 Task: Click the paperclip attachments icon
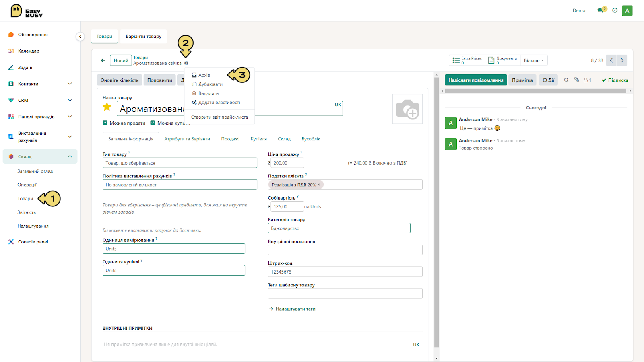click(576, 80)
